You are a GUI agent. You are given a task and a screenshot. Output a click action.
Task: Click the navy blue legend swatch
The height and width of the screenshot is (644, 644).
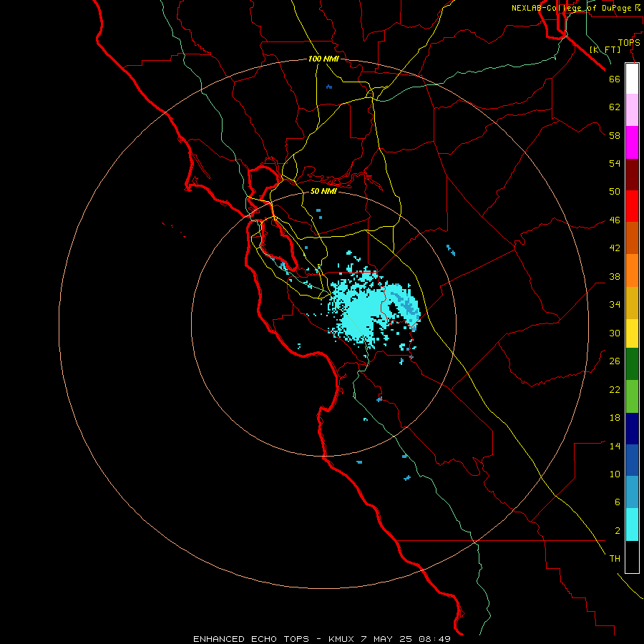click(x=632, y=429)
